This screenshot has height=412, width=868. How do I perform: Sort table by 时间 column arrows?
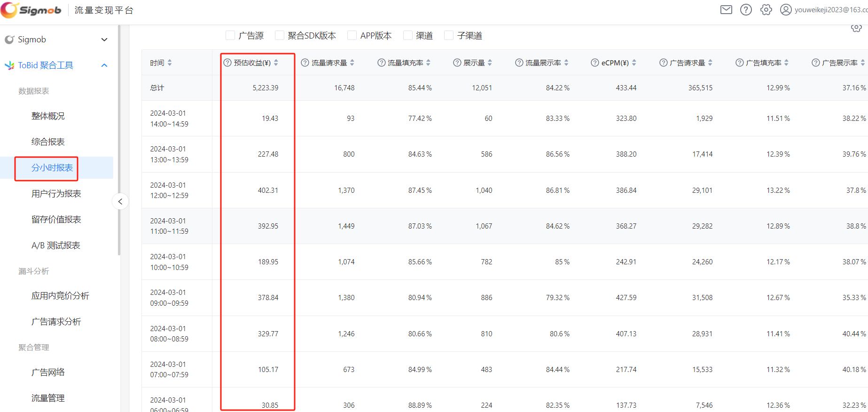170,63
